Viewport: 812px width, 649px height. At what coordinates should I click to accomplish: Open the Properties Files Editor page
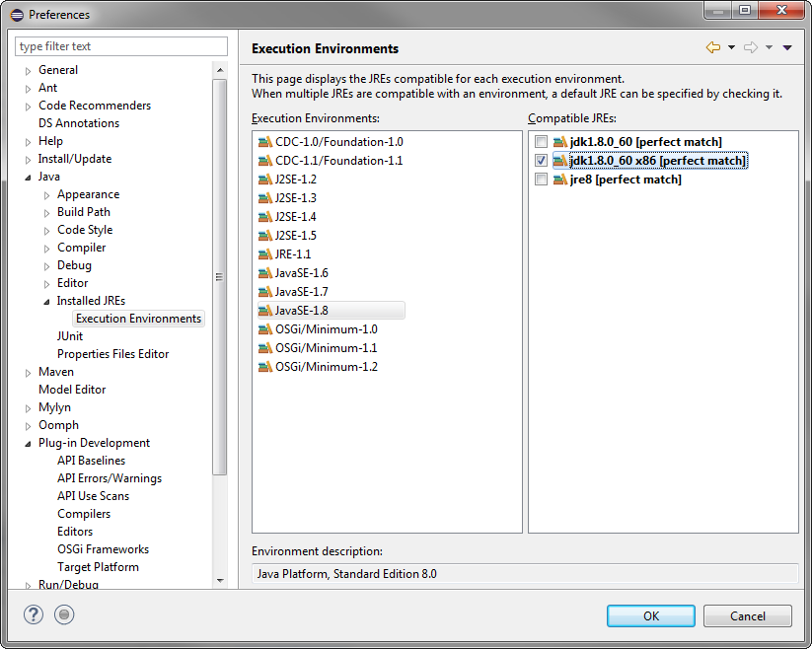(112, 353)
